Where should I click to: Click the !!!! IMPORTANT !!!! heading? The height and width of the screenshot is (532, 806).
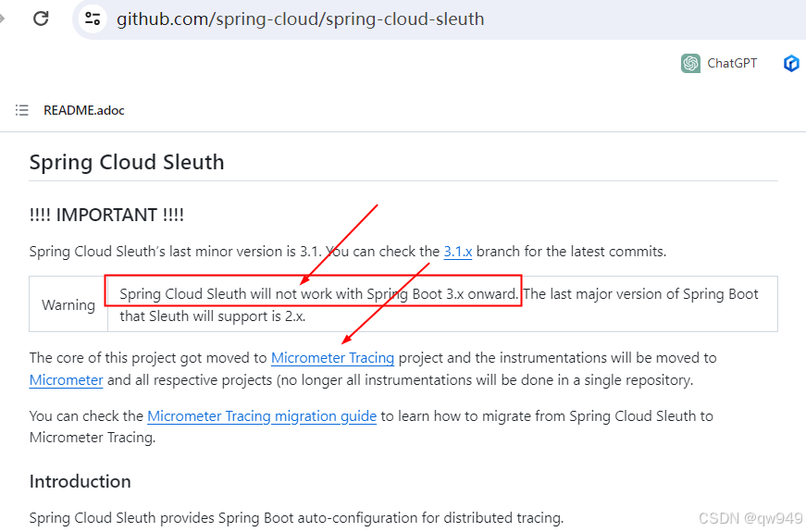(x=106, y=215)
